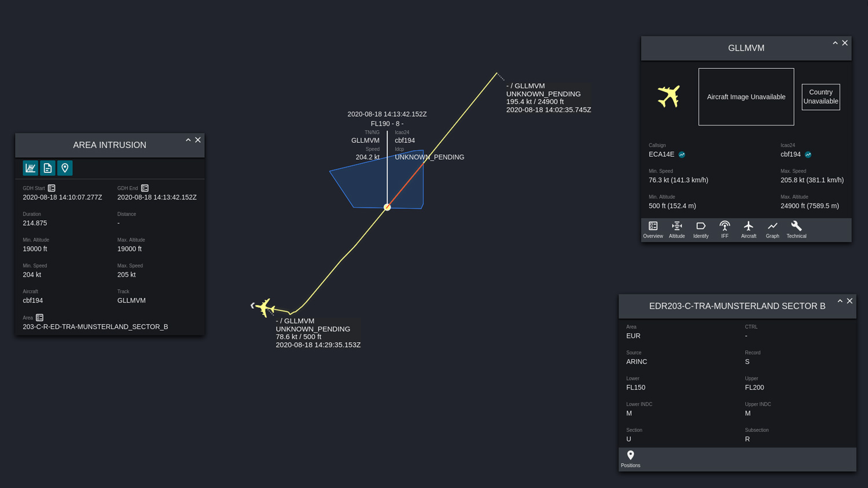Open the Technical tab
Image resolution: width=868 pixels, height=488 pixels.
click(796, 230)
